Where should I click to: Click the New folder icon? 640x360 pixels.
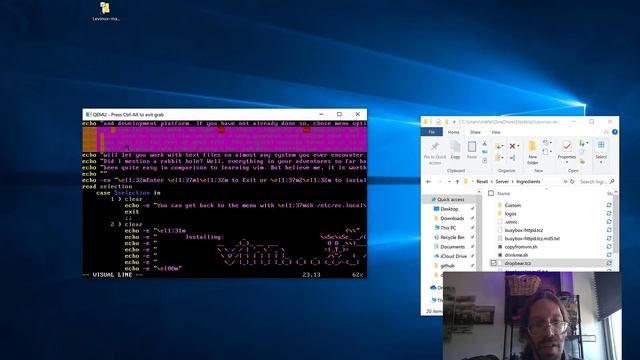coord(532,147)
